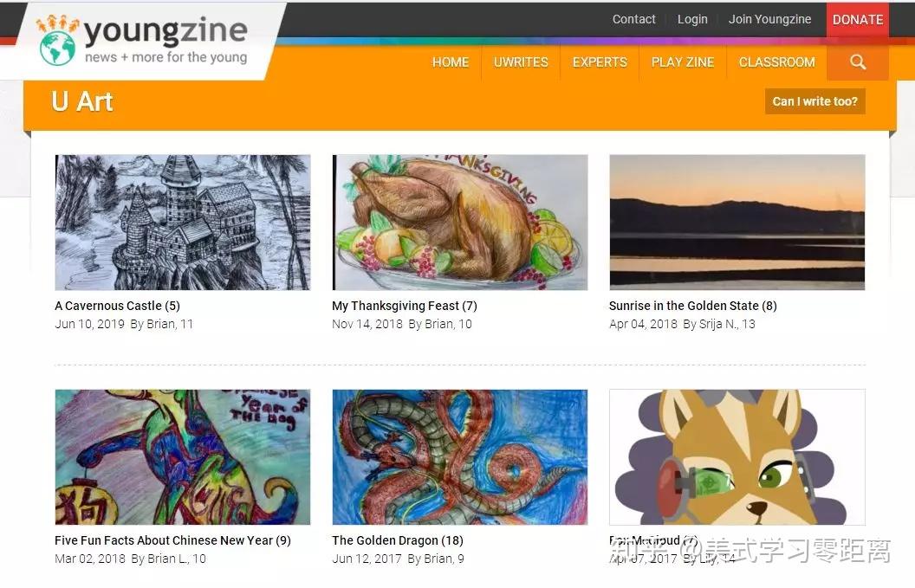
Task: Open the PLAY ZINE menu
Action: [682, 62]
